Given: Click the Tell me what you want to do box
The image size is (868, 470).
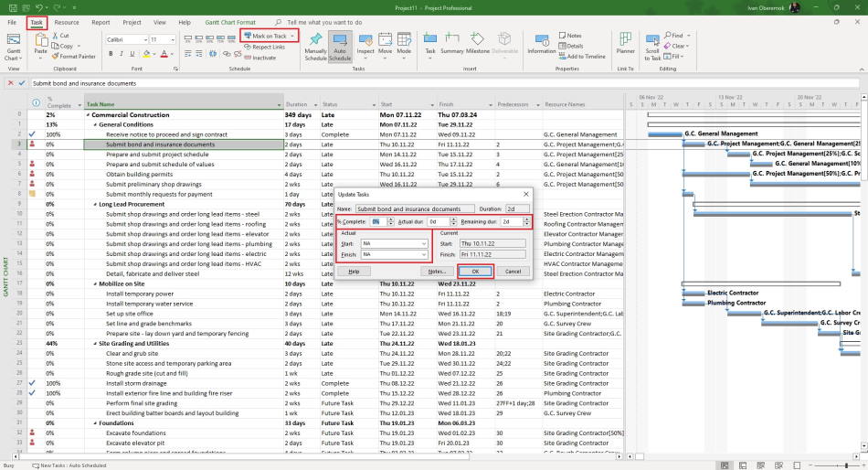Looking at the screenshot, I should coord(324,23).
